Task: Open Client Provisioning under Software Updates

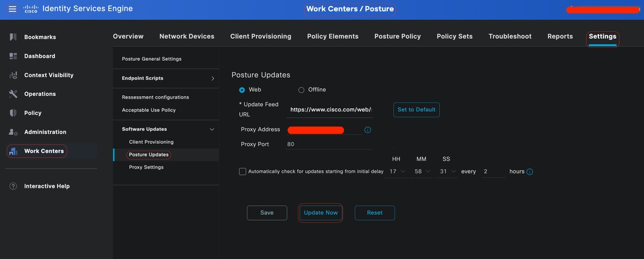Action: pos(151,142)
